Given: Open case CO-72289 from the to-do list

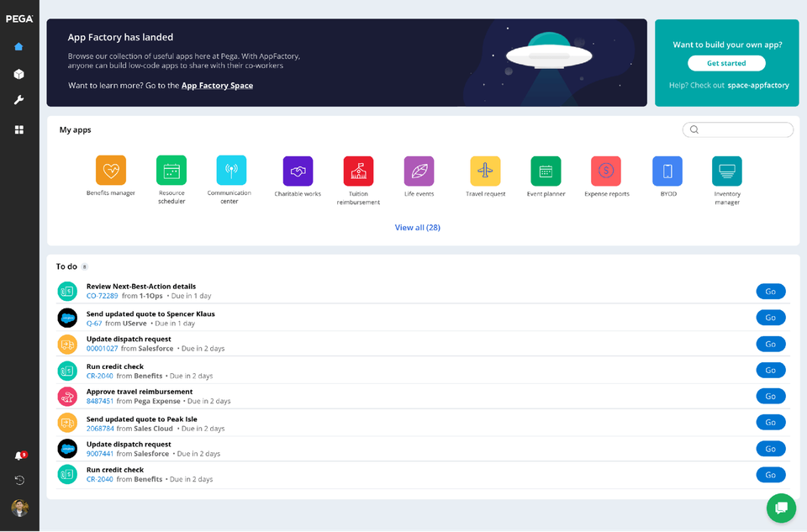Looking at the screenshot, I should tap(103, 296).
